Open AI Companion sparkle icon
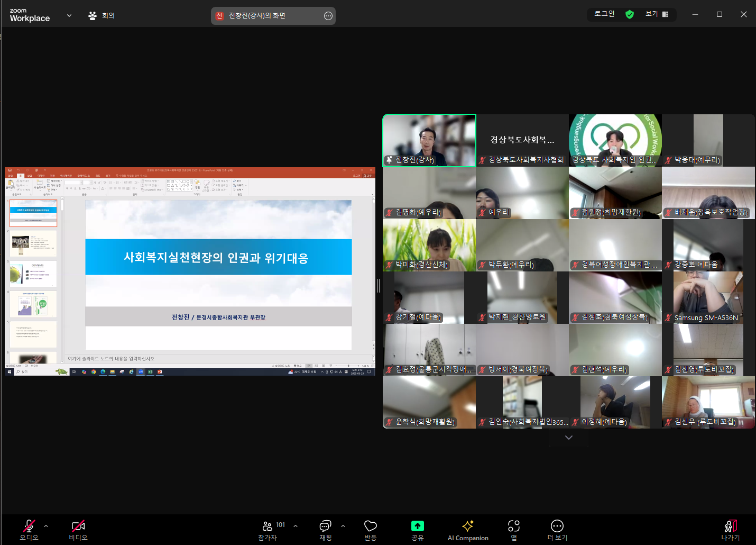Viewport: 756px width, 545px height. (468, 530)
